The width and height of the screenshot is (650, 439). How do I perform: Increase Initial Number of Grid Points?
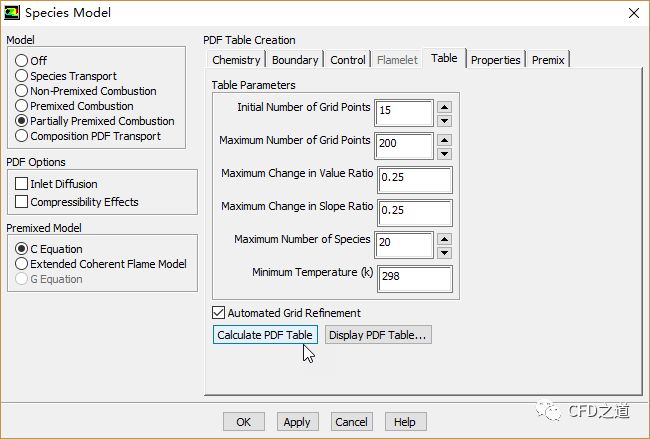445,107
